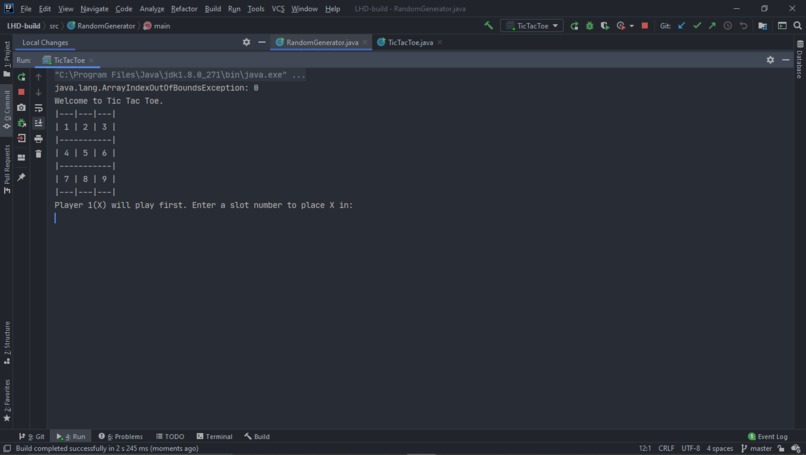Close the TicTacToe run tab

91,60
